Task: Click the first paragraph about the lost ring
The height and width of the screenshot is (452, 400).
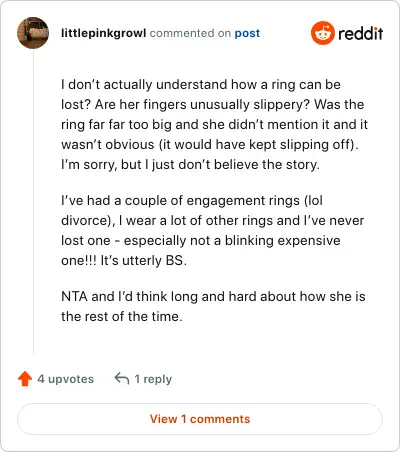Action: tap(214, 125)
